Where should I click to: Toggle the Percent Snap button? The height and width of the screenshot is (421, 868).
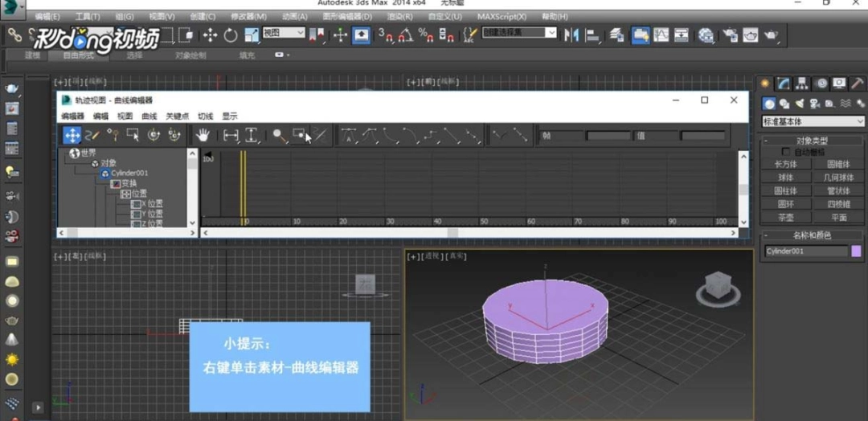tap(426, 35)
